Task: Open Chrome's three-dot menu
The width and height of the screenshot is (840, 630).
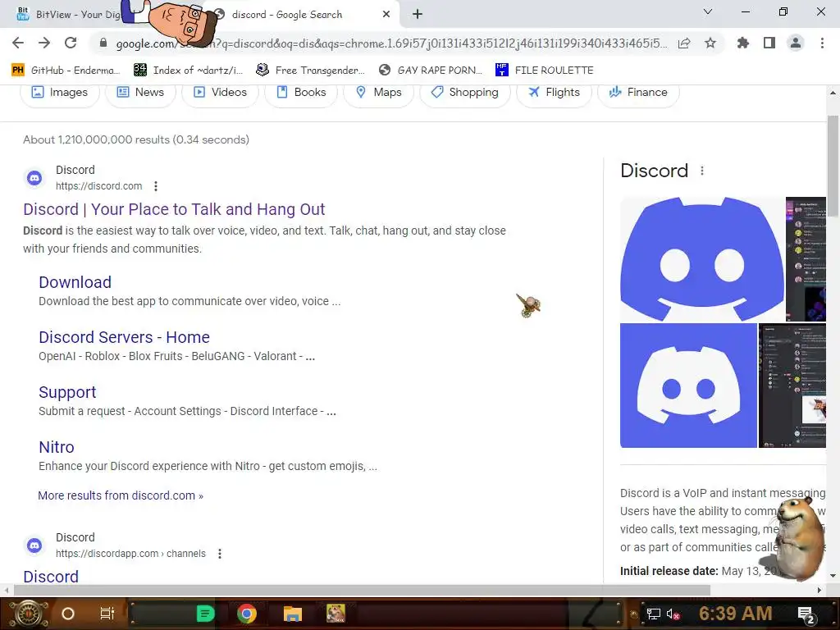Action: [x=822, y=43]
